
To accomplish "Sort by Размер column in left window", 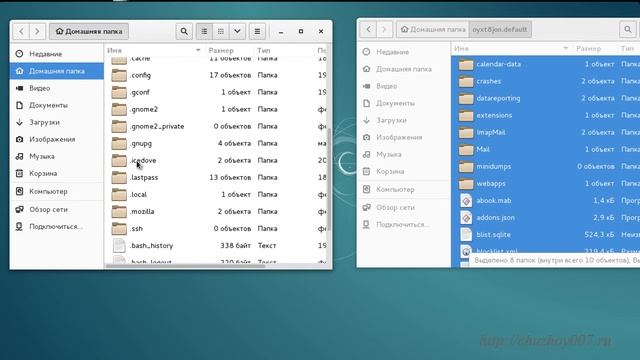I will pos(229,50).
